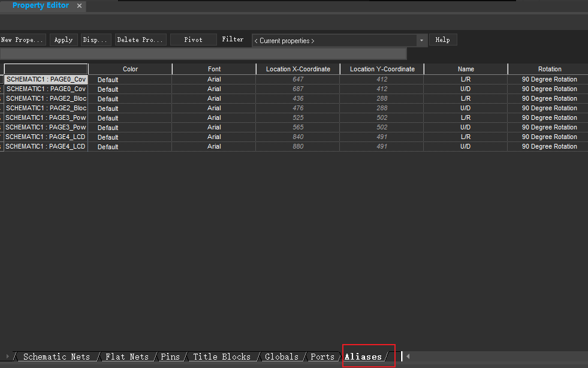Switch to the Globals tab
This screenshot has width=588, height=368.
pos(282,357)
